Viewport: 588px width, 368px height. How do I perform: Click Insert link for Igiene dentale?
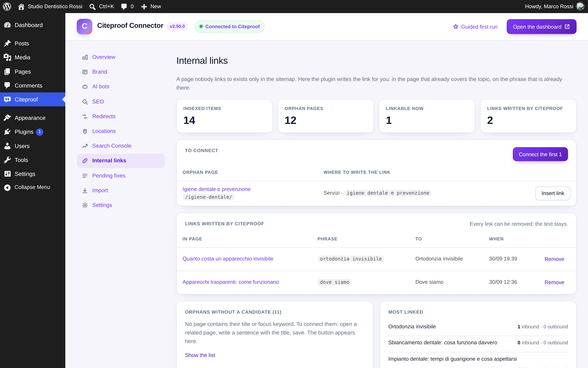[x=552, y=193]
